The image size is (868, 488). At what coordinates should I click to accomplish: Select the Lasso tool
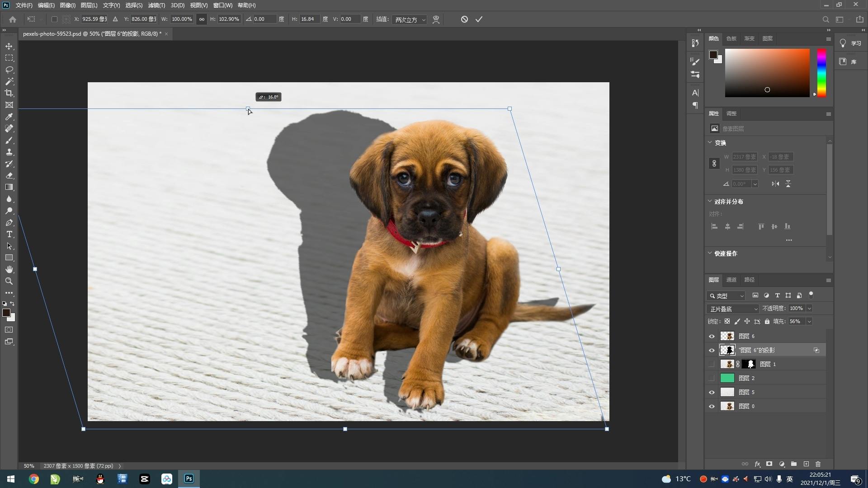click(x=9, y=70)
